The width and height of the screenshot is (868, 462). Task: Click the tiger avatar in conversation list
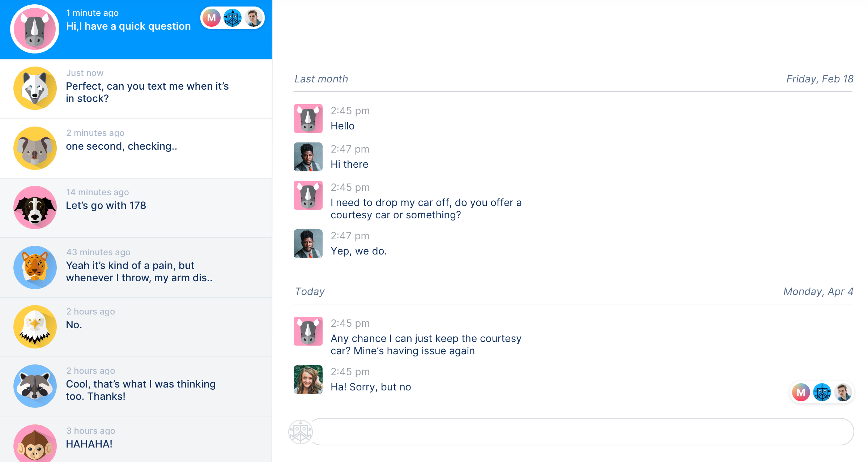click(x=35, y=268)
